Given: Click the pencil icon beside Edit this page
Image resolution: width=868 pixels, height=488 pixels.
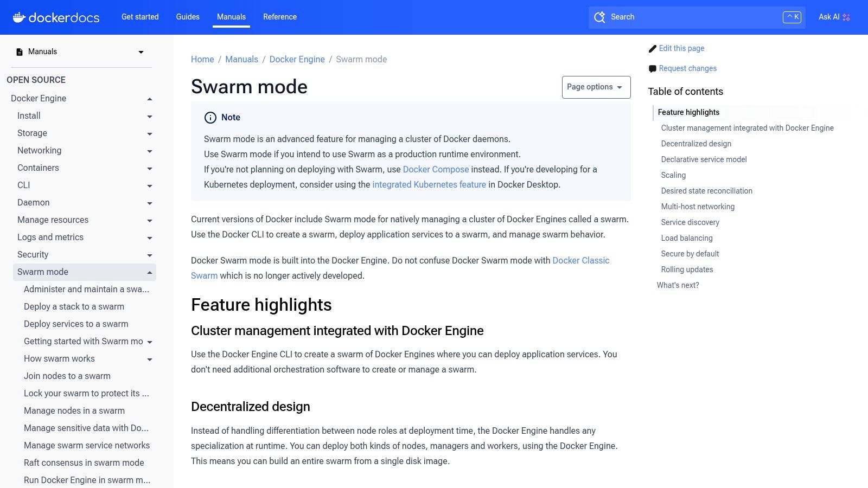Looking at the screenshot, I should 653,49.
